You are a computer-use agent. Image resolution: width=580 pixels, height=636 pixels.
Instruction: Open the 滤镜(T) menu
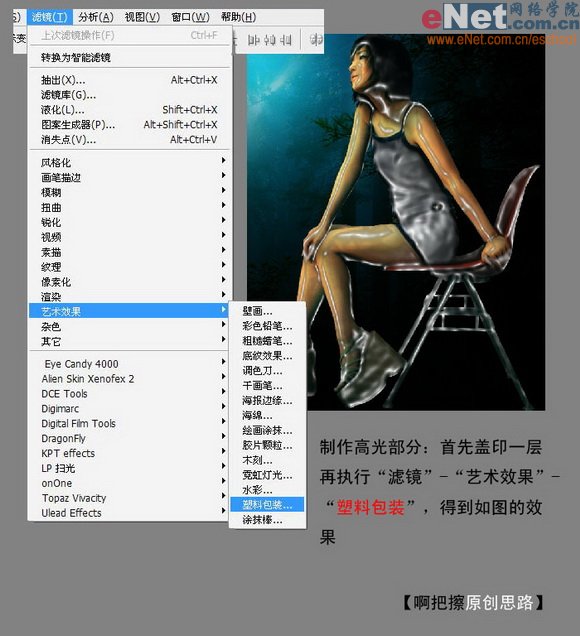pyautogui.click(x=50, y=17)
